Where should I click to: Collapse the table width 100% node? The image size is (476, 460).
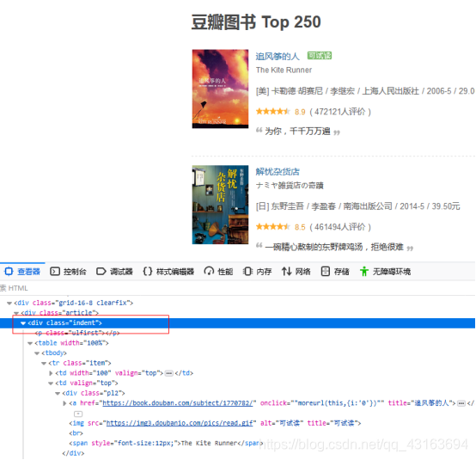tap(30, 343)
